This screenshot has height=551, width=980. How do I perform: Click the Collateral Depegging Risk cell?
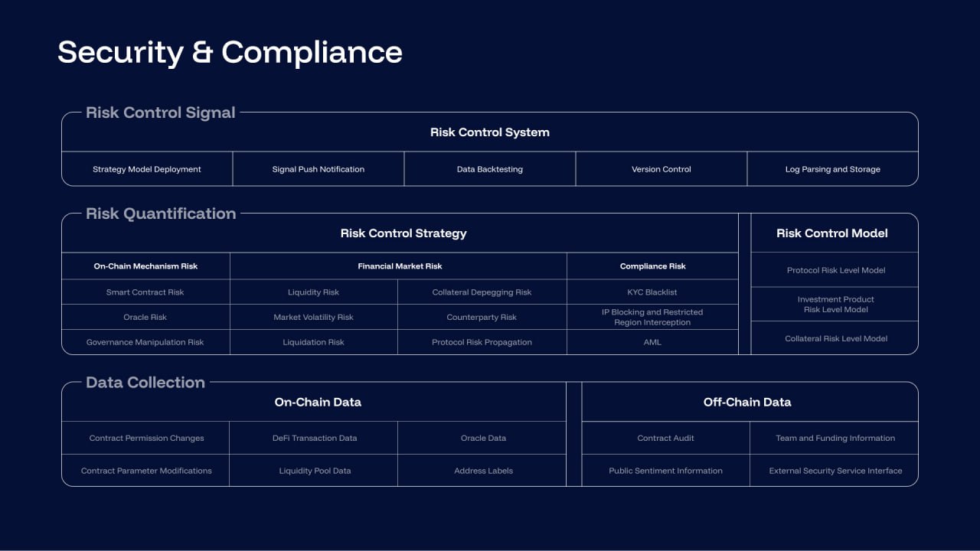coord(482,292)
